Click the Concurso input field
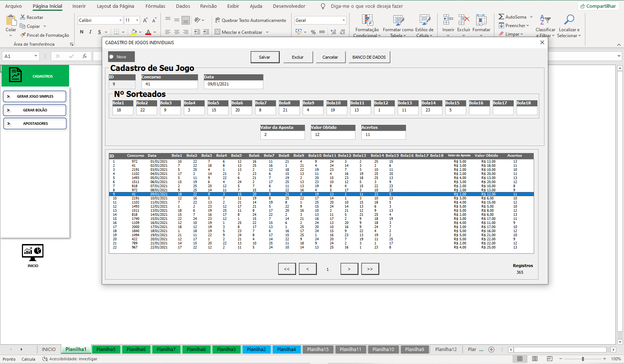This screenshot has height=364, width=624. pyautogui.click(x=170, y=84)
